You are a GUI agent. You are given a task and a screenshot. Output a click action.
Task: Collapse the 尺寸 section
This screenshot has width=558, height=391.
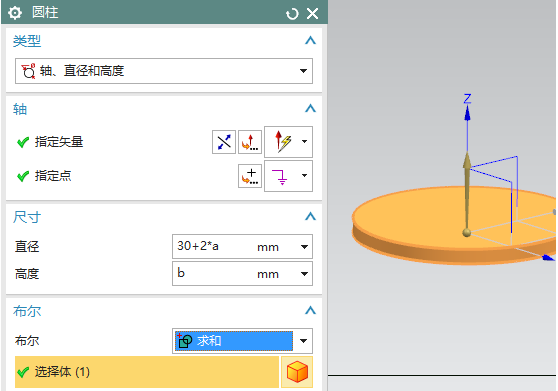(310, 216)
